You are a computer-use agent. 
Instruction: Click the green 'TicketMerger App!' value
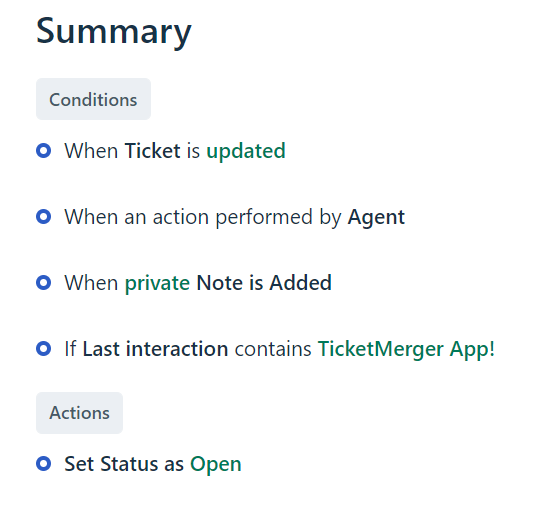(406, 349)
